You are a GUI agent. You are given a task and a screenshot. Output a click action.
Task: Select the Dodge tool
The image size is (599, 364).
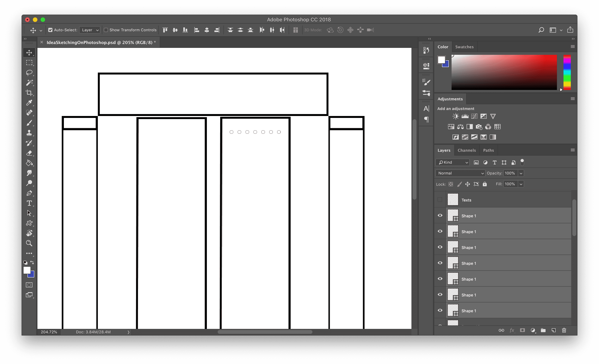[x=29, y=183]
